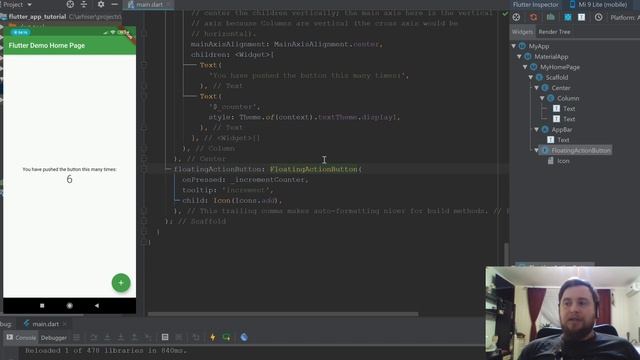
Task: Click the editor horizontal scrollbar
Action: 283,314
